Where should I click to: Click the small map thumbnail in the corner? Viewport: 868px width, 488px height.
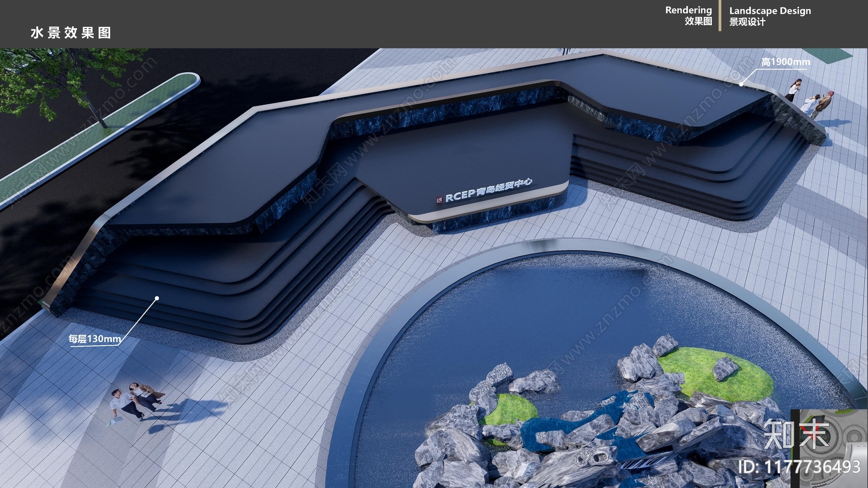coord(829,448)
